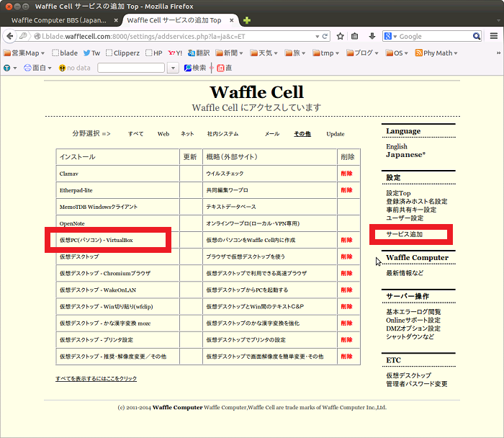
Task: Open the bookmarks list icon
Action: coord(354,36)
